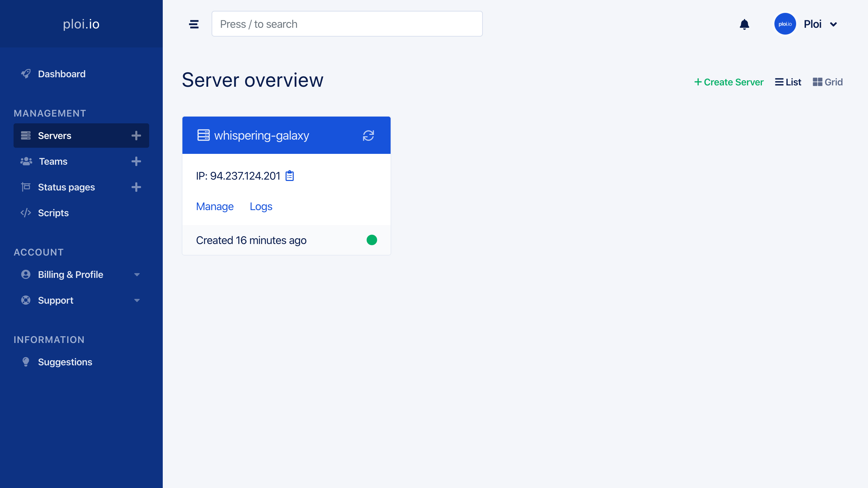
Task: Click the notification bell icon
Action: click(744, 24)
